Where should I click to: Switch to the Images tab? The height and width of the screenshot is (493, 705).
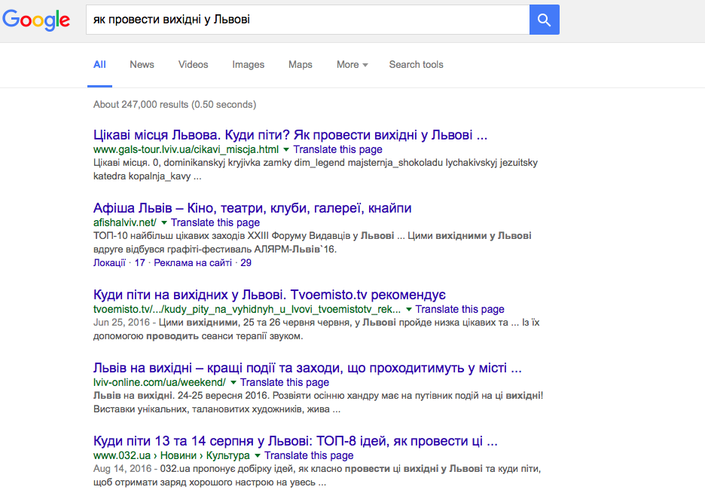tap(248, 64)
